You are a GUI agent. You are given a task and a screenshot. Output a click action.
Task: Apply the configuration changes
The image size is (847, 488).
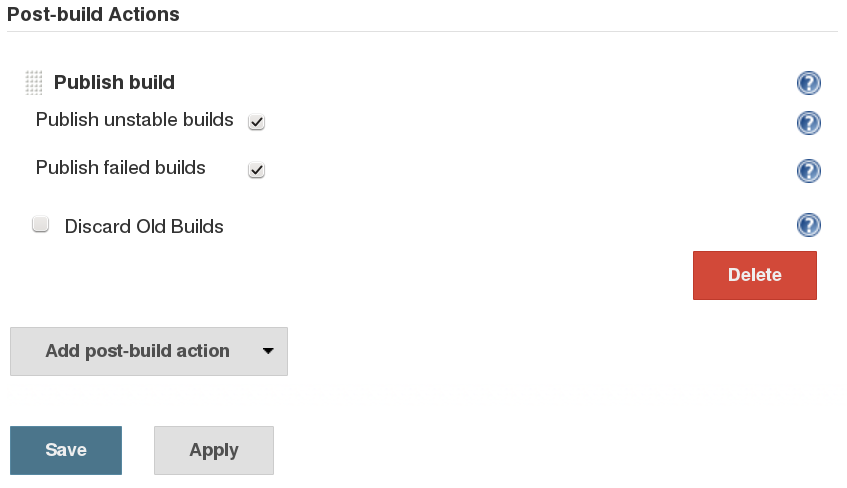click(x=214, y=450)
